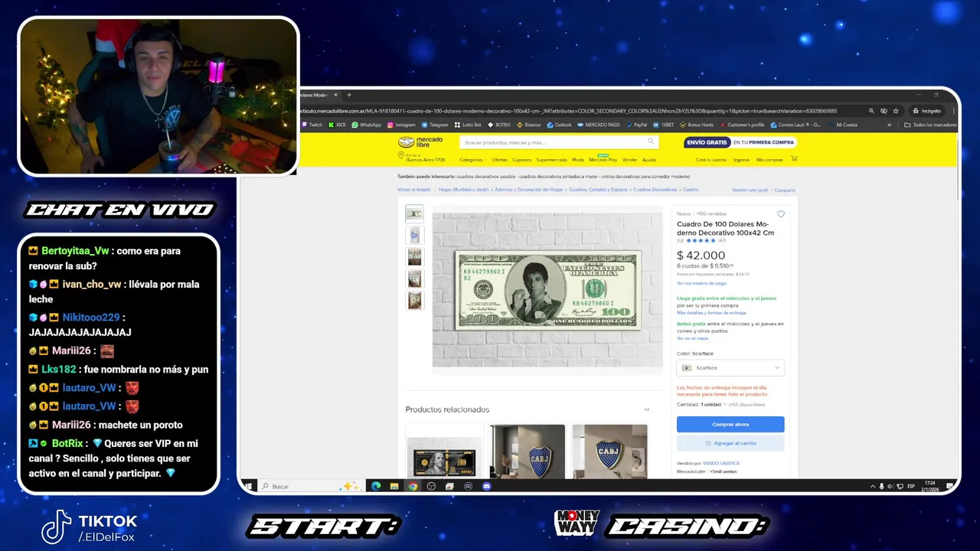The image size is (980, 551).
Task: Open the Scarface color dropdown
Action: [x=730, y=368]
